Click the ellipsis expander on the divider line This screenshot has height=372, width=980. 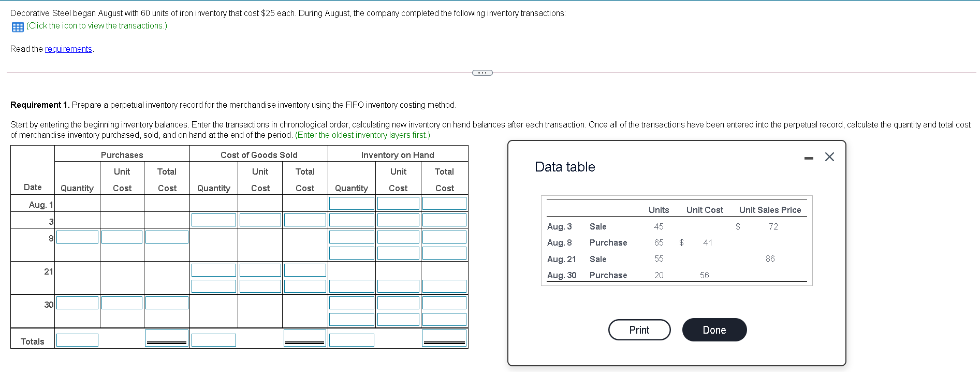pos(482,73)
